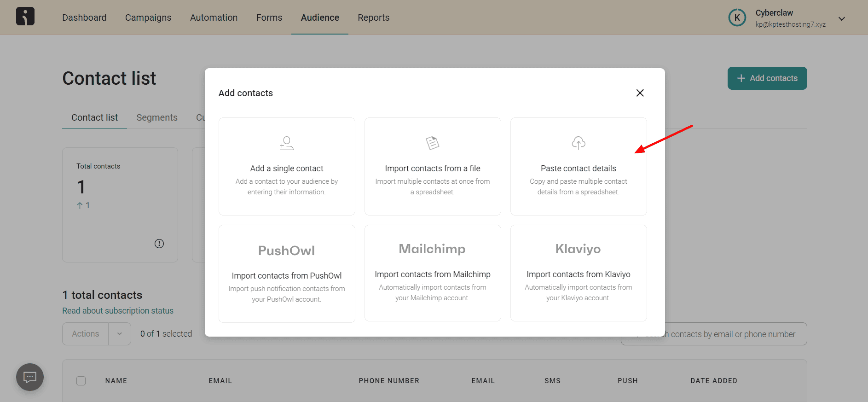Focus the search contacts by email field

(732, 334)
